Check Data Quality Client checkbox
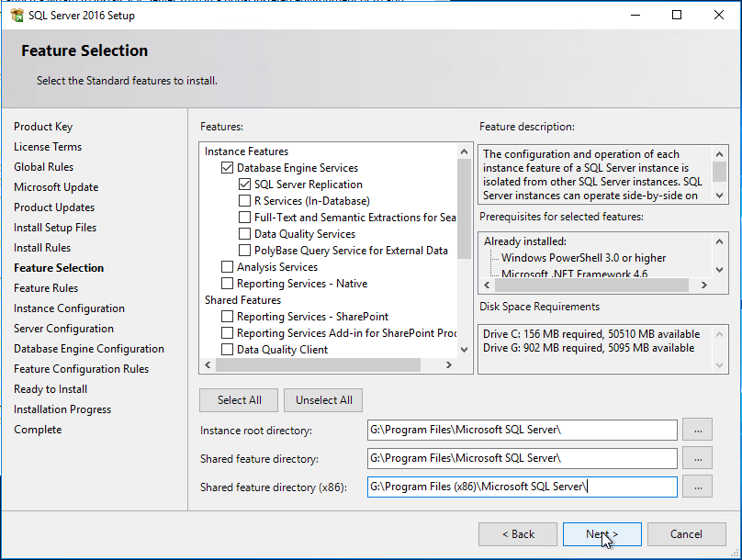 pyautogui.click(x=227, y=350)
